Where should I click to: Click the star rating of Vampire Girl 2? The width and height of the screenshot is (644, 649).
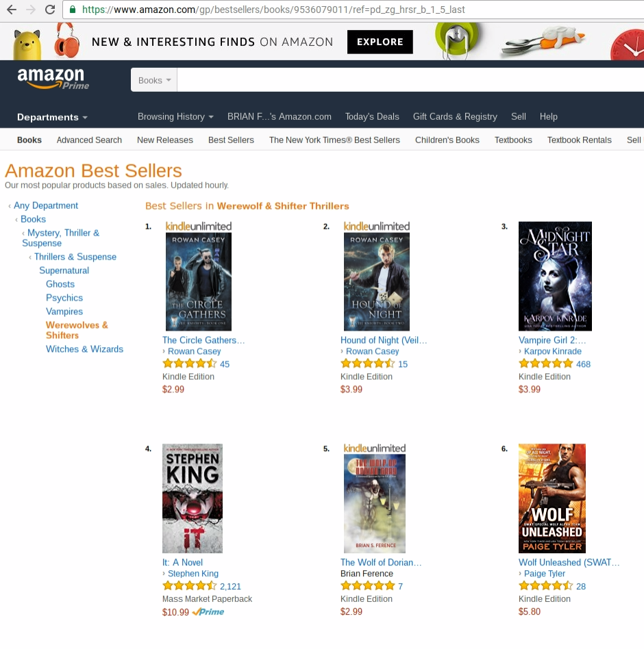[545, 364]
